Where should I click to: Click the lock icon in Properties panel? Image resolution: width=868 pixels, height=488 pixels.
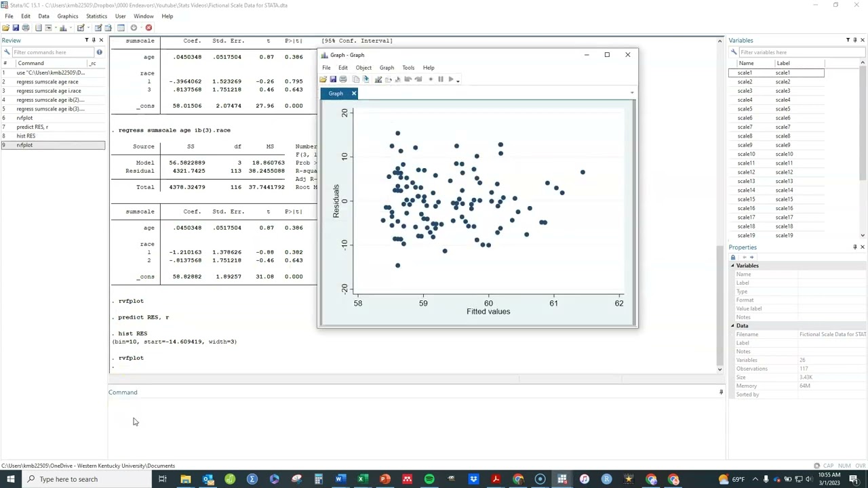coord(733,257)
